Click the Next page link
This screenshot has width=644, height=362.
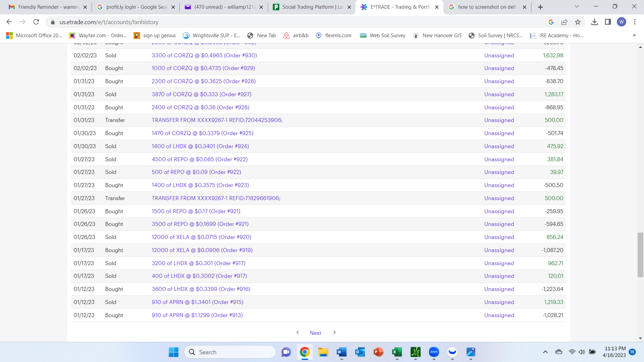(x=315, y=333)
